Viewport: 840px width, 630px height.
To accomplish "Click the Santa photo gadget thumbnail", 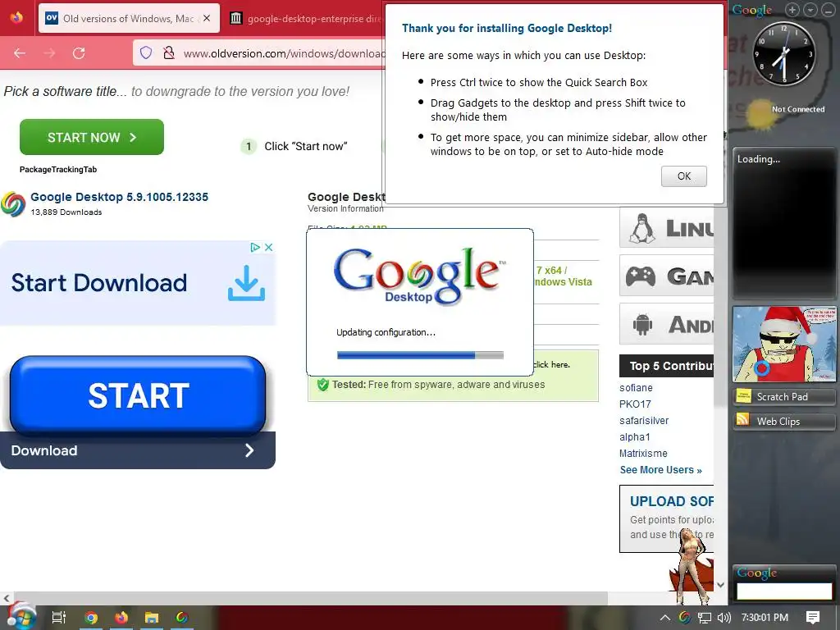I will 784,344.
